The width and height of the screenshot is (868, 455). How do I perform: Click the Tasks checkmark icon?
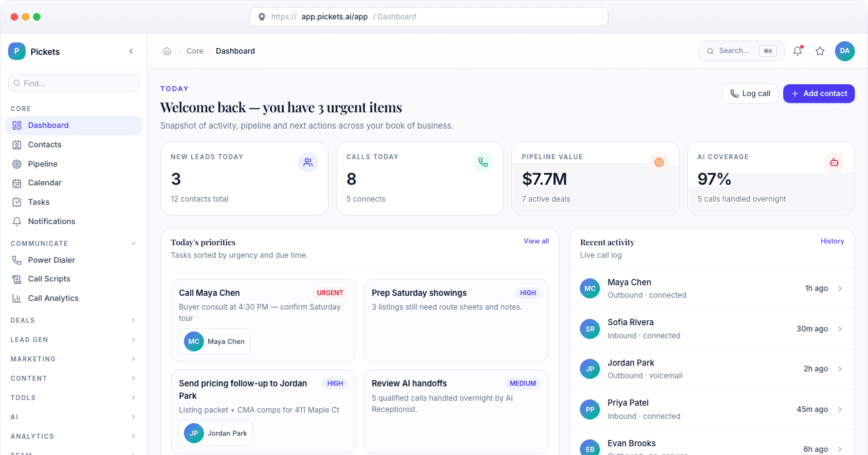coord(17,202)
